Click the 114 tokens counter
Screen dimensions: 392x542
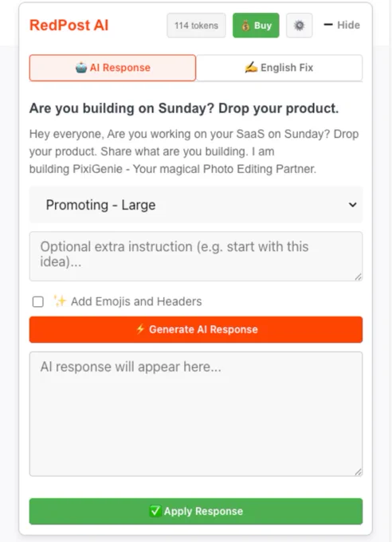pyautogui.click(x=196, y=26)
